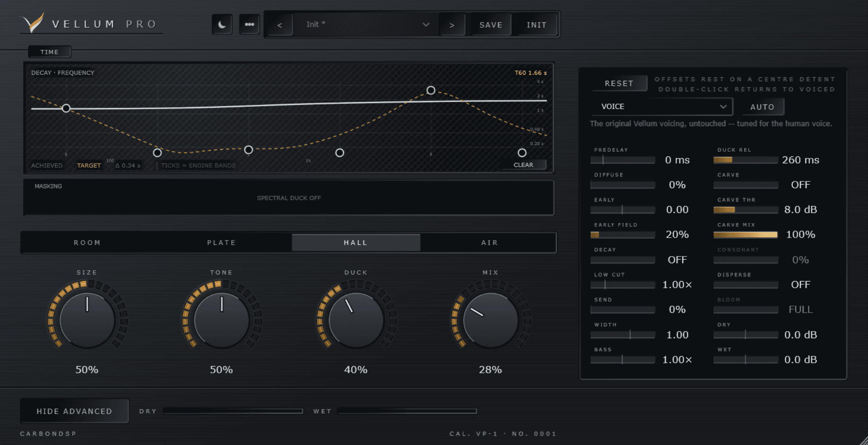
Task: Click the SIZE knob
Action: 87,320
